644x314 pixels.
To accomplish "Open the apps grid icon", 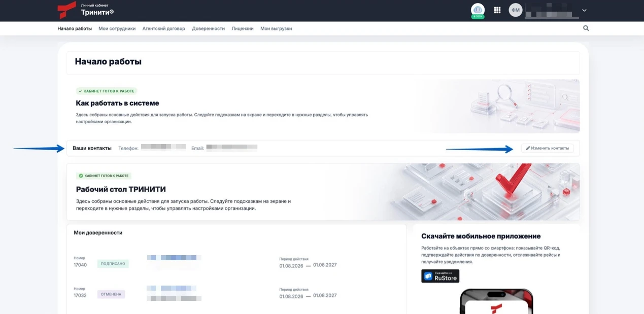I will (x=497, y=10).
